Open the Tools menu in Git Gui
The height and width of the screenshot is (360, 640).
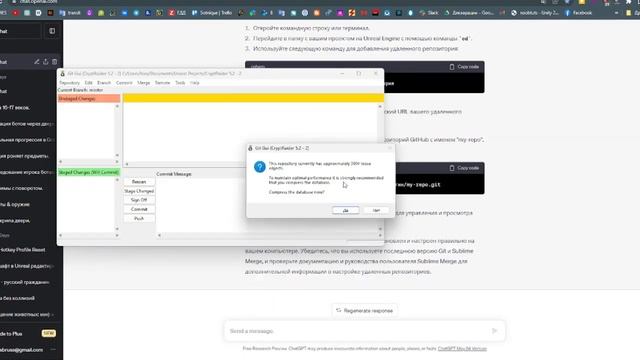click(180, 83)
